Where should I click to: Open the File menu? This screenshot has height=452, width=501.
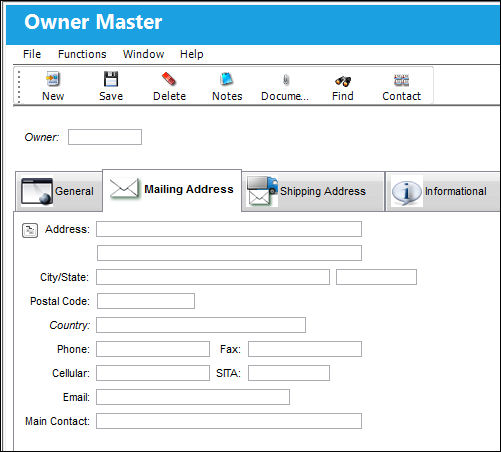[x=32, y=54]
